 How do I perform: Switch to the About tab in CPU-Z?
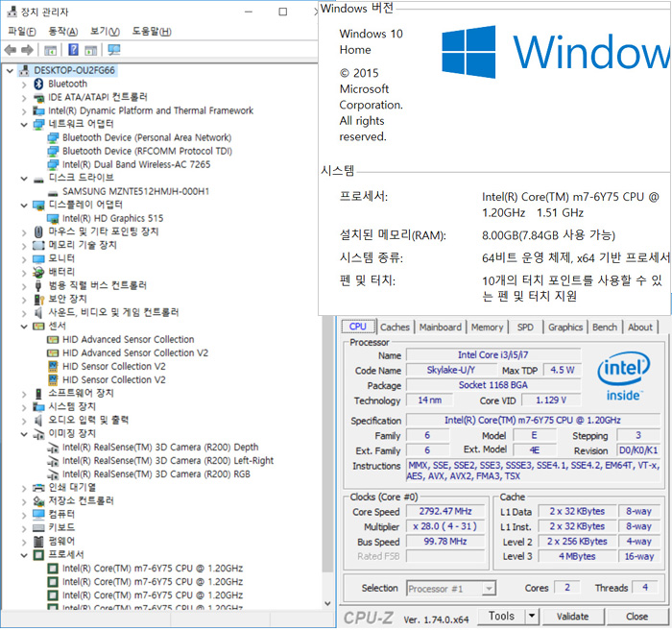point(640,328)
